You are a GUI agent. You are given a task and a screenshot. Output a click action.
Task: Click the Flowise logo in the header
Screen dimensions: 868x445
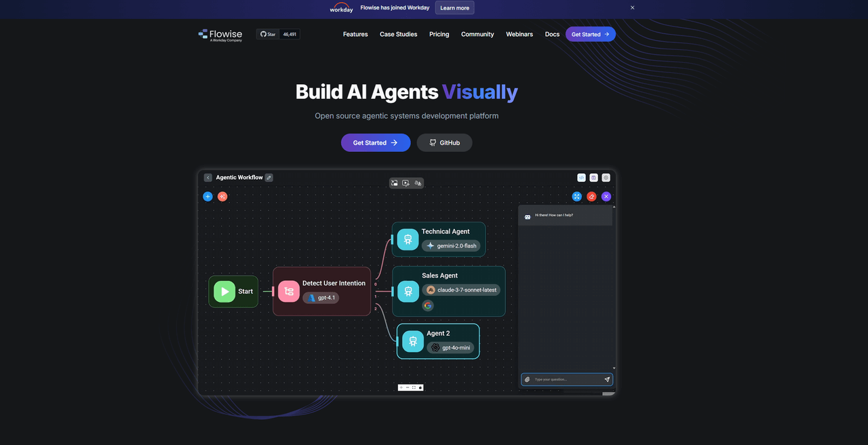pos(220,35)
